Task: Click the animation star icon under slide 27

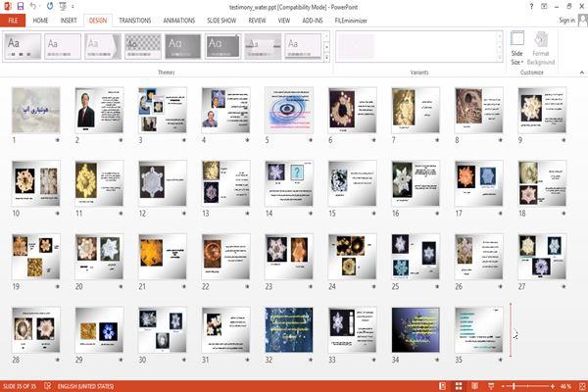Action: pos(563,286)
